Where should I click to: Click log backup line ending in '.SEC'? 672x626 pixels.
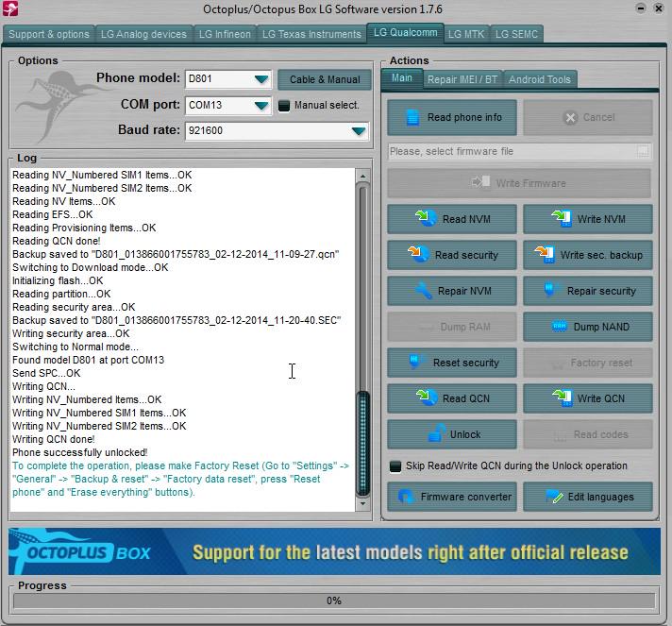point(176,320)
